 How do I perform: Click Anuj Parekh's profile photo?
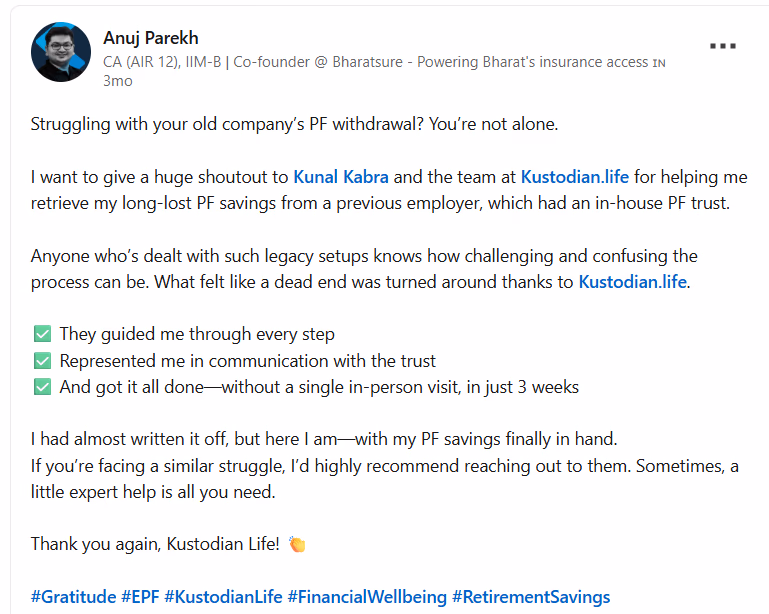(62, 52)
